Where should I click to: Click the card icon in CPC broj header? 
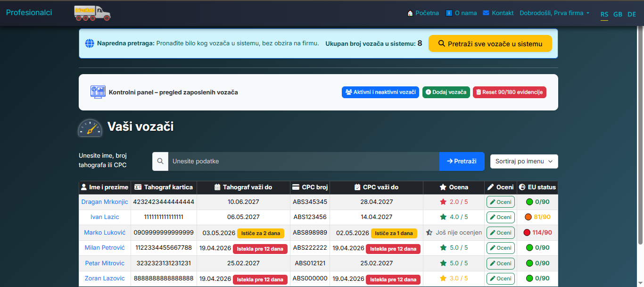pos(296,187)
